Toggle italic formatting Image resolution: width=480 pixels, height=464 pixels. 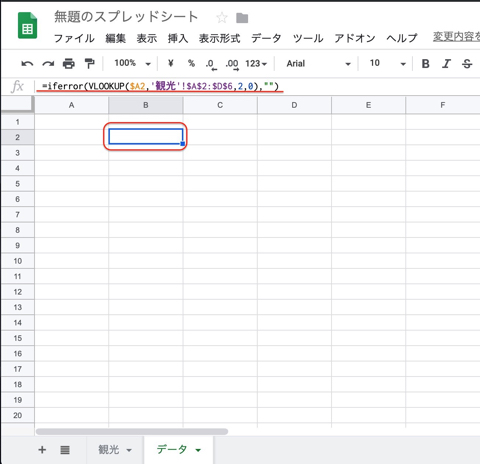point(446,63)
